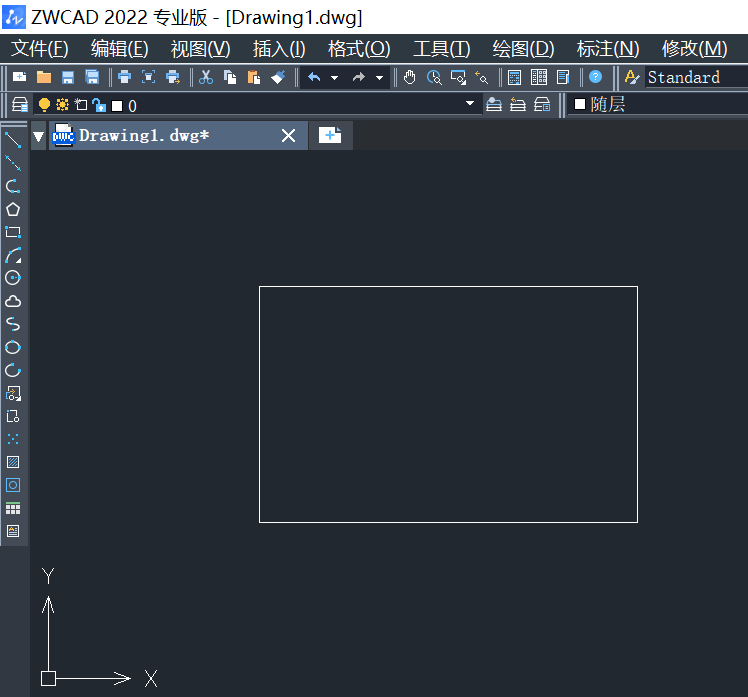Select the Table tool
This screenshot has width=748, height=697.
pyautogui.click(x=13, y=508)
